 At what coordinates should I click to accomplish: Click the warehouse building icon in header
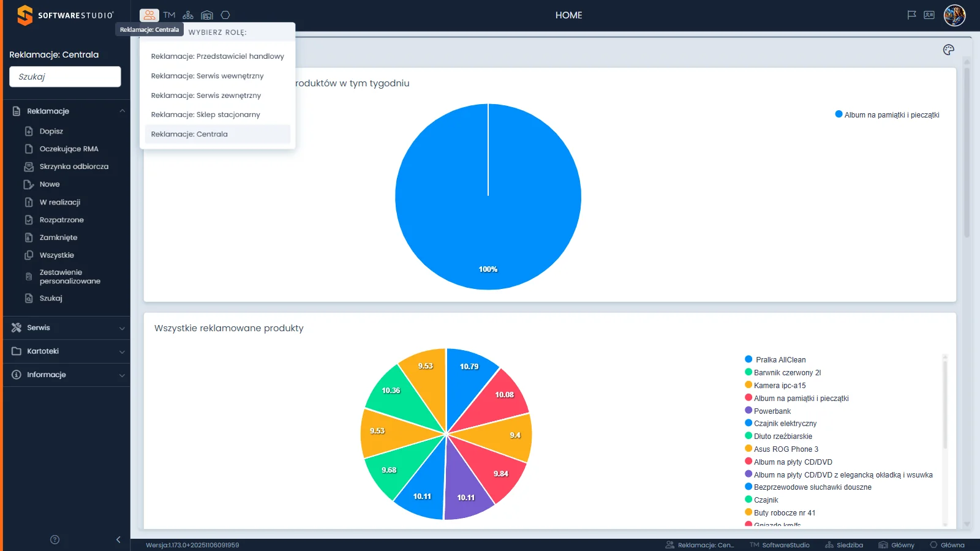point(207,15)
